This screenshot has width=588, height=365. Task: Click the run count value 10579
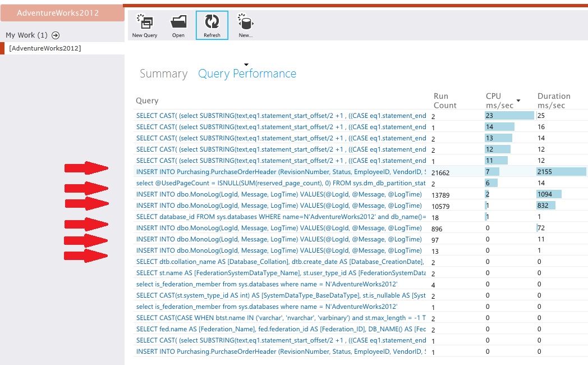tap(440, 207)
